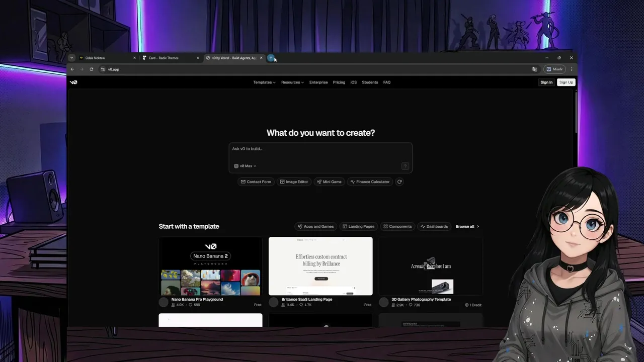The width and height of the screenshot is (644, 362).
Task: Open the Pricing page
Action: (x=339, y=82)
